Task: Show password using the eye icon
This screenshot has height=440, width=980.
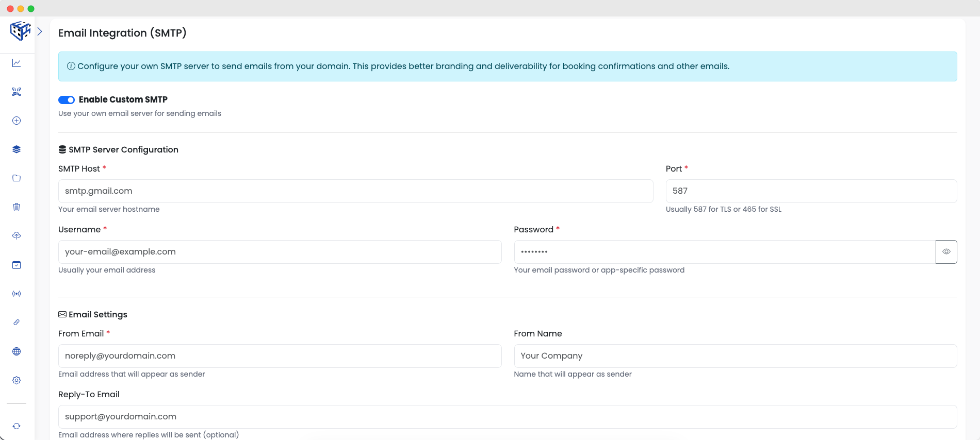Action: [946, 252]
